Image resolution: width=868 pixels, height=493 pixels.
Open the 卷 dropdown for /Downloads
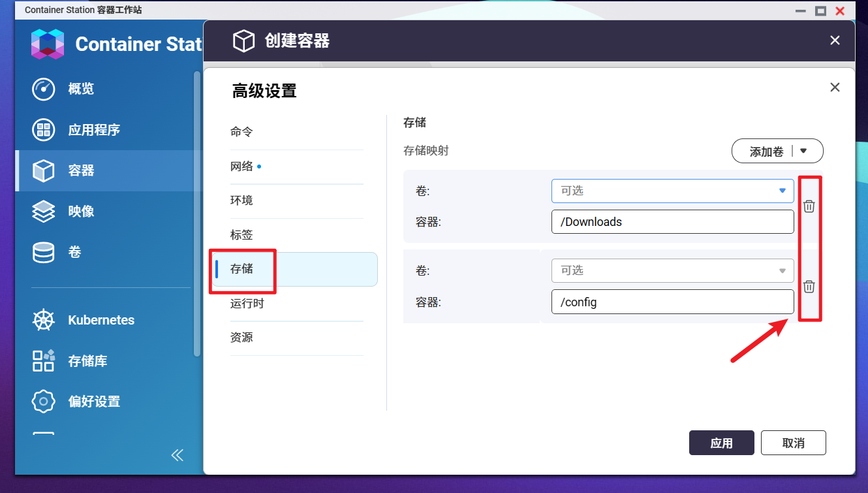(x=673, y=191)
